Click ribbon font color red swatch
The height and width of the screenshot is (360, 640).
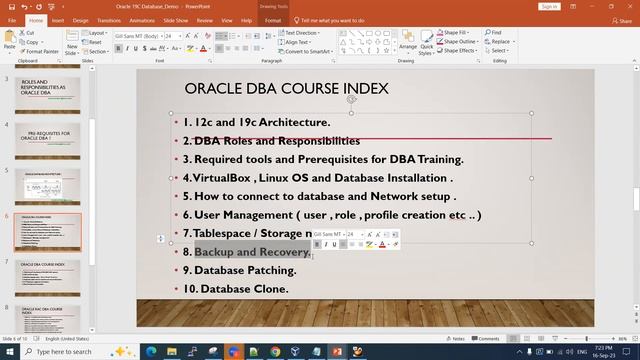[203, 49]
